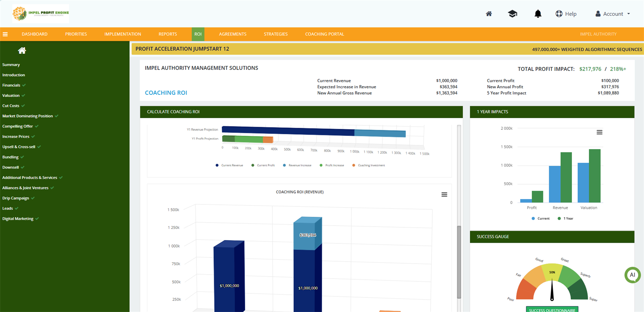Expand the Account dropdown
This screenshot has width=644, height=312.
[613, 14]
